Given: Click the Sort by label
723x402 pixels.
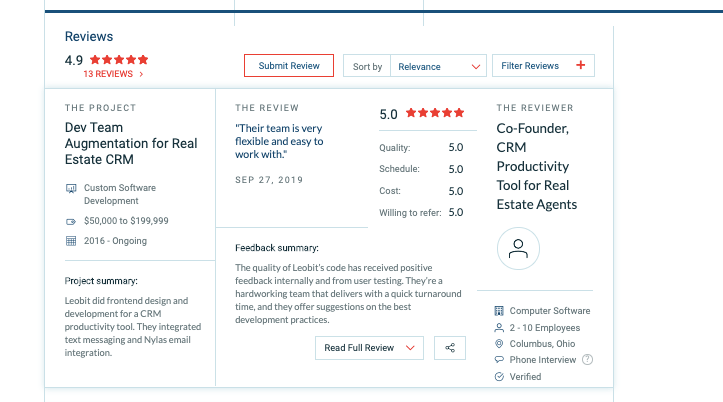Looking at the screenshot, I should point(367,66).
